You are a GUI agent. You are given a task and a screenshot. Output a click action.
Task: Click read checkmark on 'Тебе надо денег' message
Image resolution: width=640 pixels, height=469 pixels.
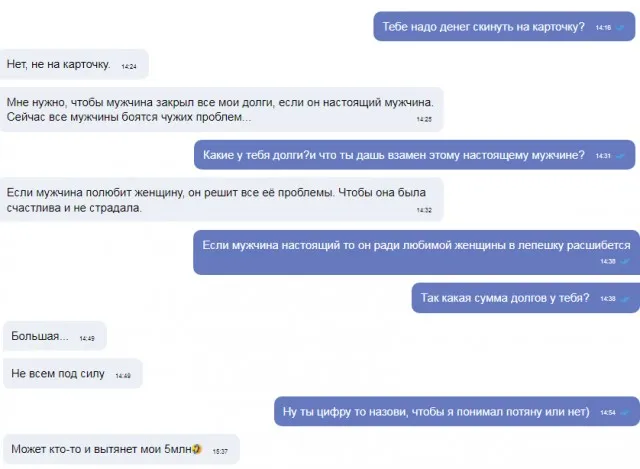coord(620,28)
